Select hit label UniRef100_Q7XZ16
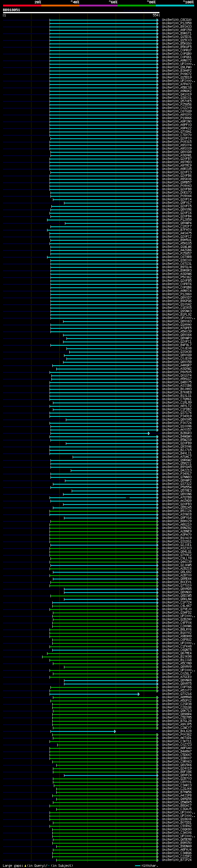The image size is (197, 868). tap(176, 694)
